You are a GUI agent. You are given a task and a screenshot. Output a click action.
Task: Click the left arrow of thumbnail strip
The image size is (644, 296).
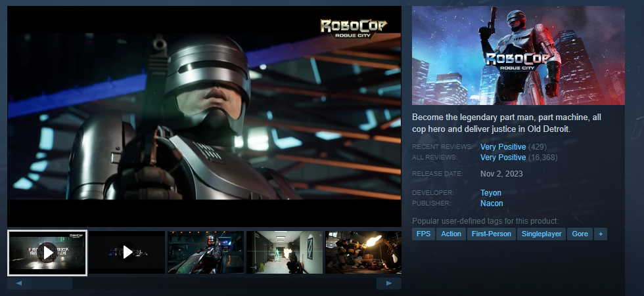coord(20,284)
